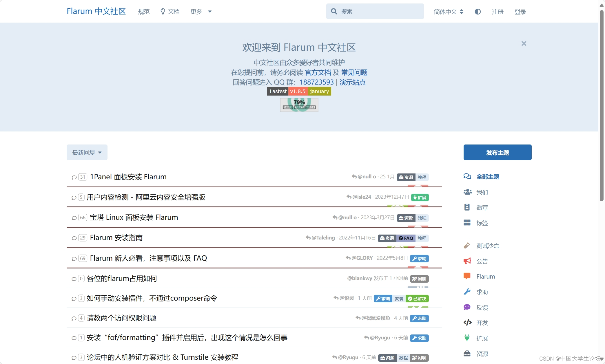Open the 反馈 feedback category
Image resolution: width=605 pixels, height=364 pixels.
(x=482, y=307)
